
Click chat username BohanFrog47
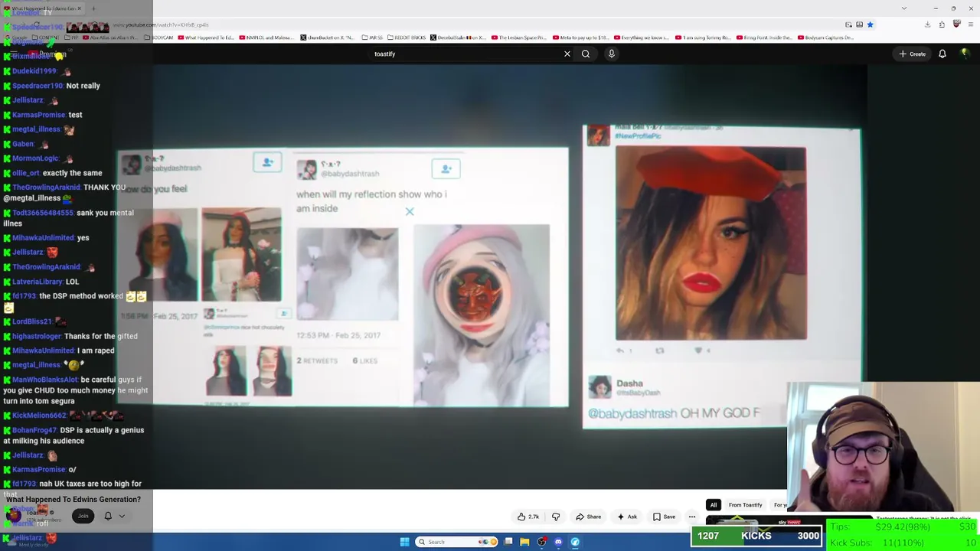(35, 430)
